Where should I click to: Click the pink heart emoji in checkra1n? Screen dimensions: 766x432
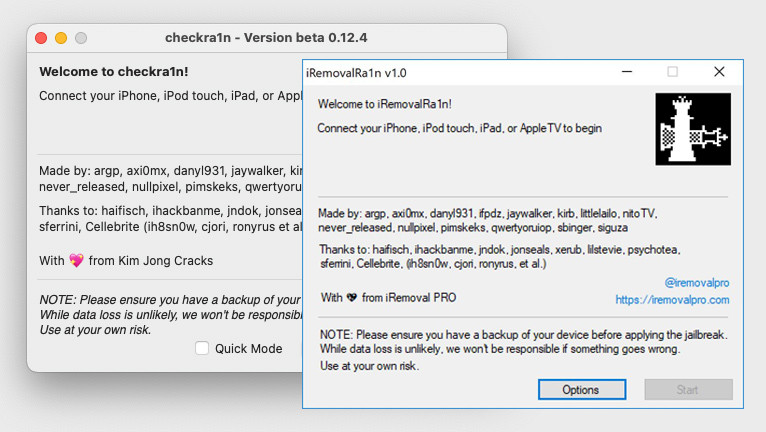click(x=76, y=260)
